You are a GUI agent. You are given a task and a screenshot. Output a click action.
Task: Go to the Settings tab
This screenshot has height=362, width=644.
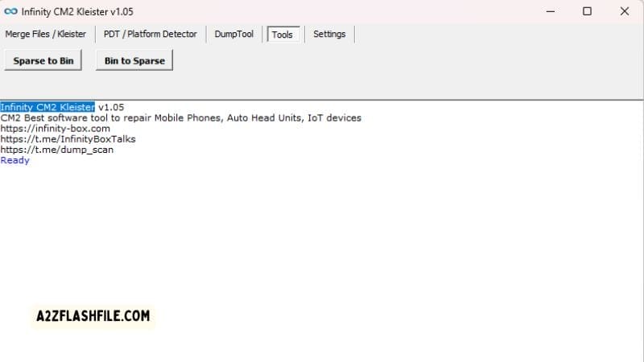coord(329,34)
